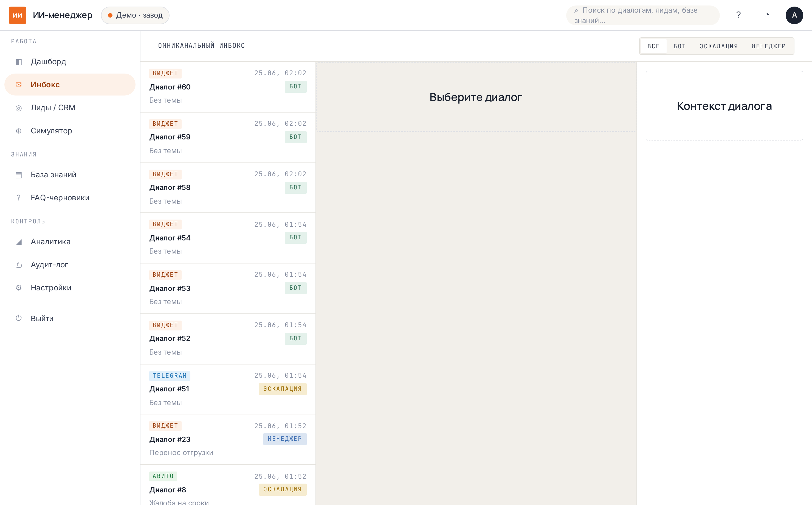Open Диалог #52

point(228,339)
